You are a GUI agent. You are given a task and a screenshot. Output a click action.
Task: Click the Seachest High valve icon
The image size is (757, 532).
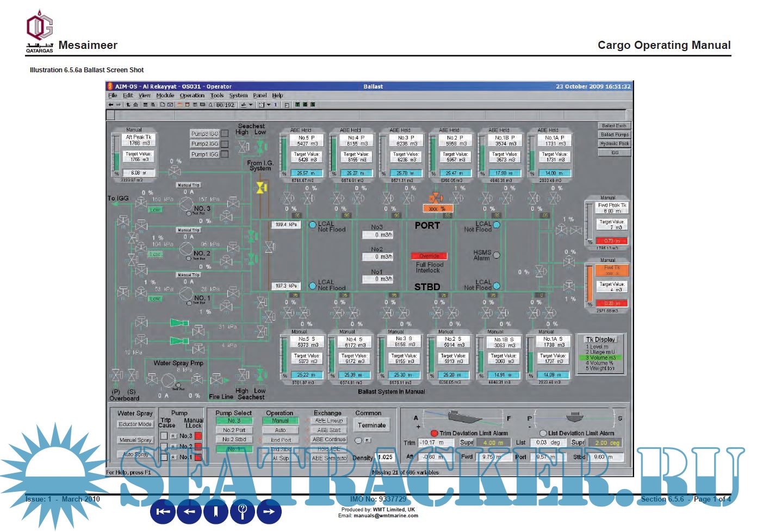click(243, 146)
